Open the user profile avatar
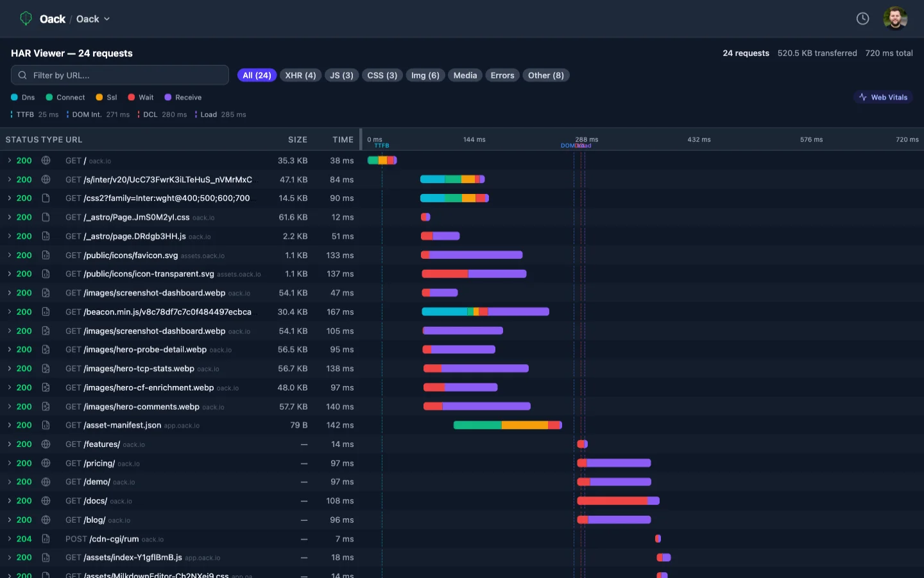Image resolution: width=924 pixels, height=578 pixels. [894, 19]
